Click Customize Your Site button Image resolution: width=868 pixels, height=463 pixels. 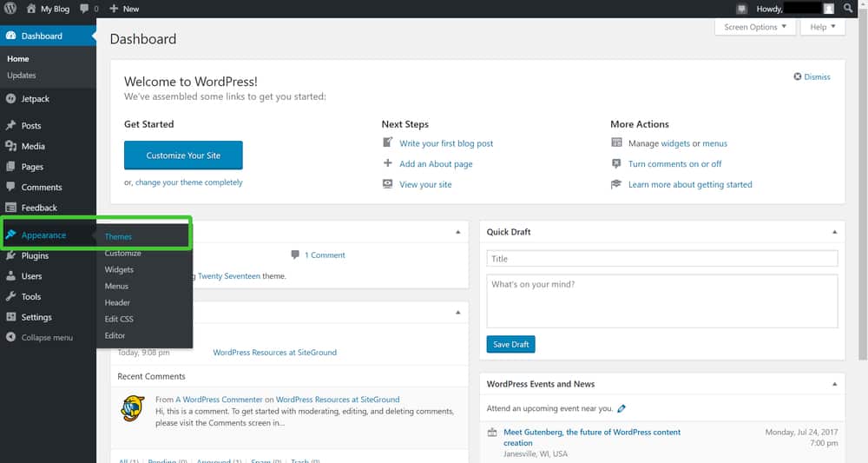pos(183,155)
